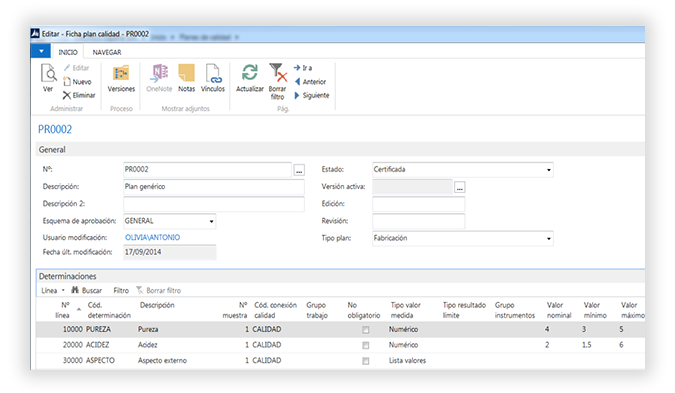Refresh with the Actualizar icon

[x=250, y=72]
